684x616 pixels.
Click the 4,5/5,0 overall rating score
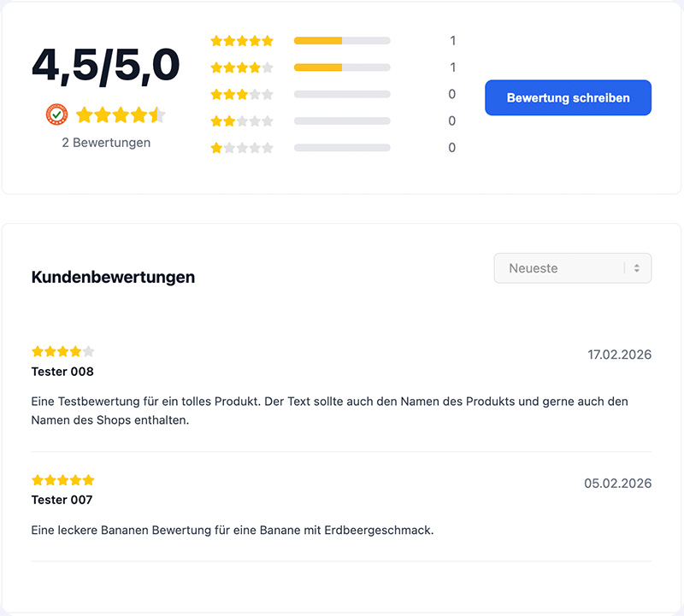pos(105,65)
